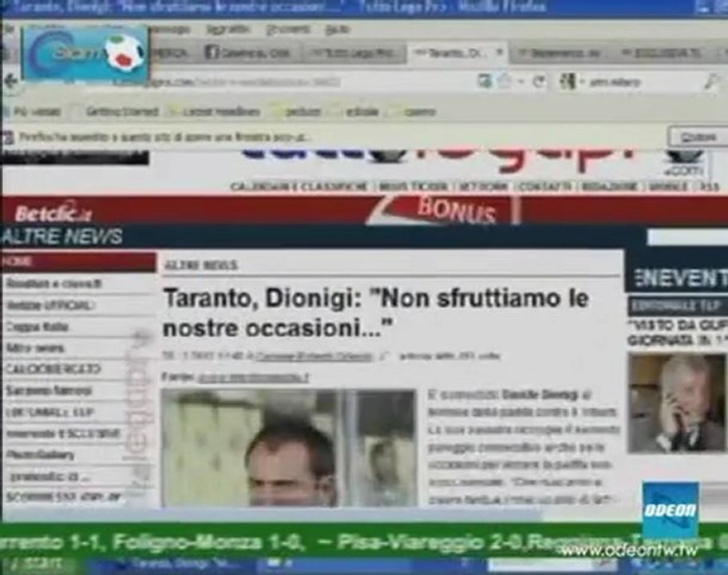
Task: Switch to the Tutto Lega Pro tab
Action: tap(354, 53)
